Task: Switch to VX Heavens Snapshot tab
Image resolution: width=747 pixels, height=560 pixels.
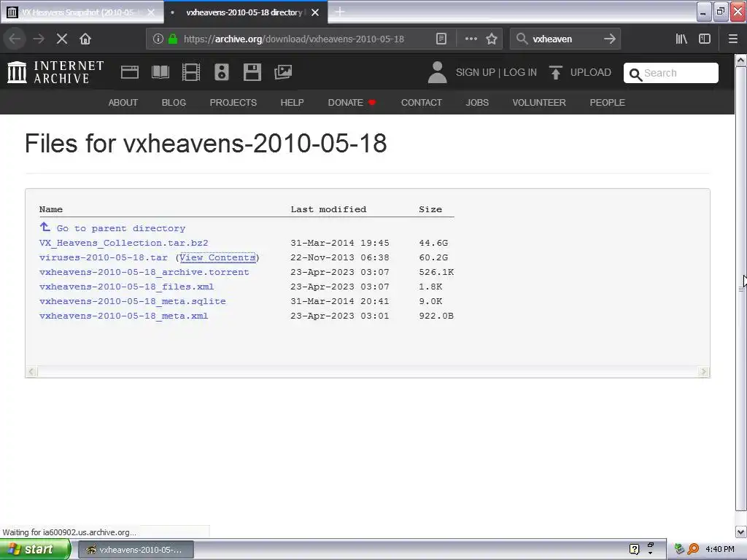Action: [79, 12]
